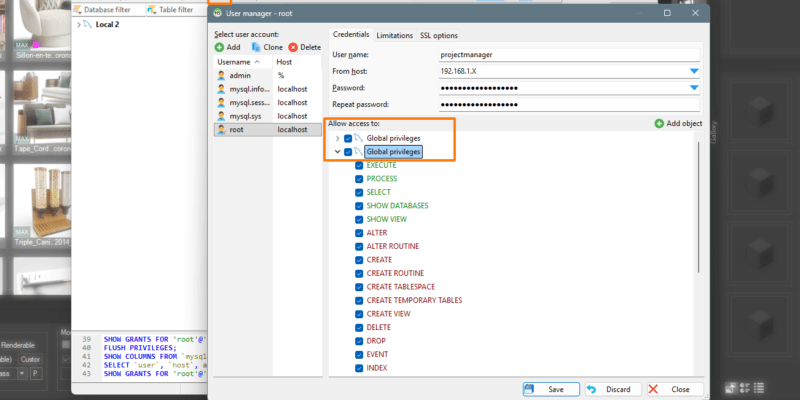800x400 pixels.
Task: Select the root user row
Action: coord(268,130)
